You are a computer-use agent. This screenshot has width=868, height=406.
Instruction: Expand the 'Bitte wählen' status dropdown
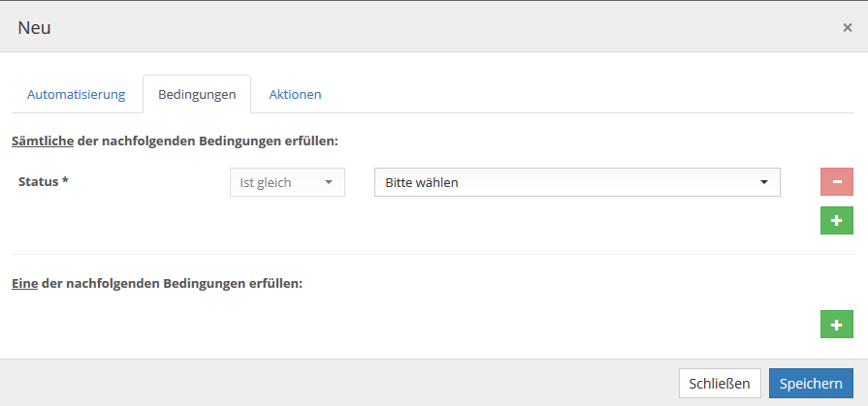(x=577, y=182)
